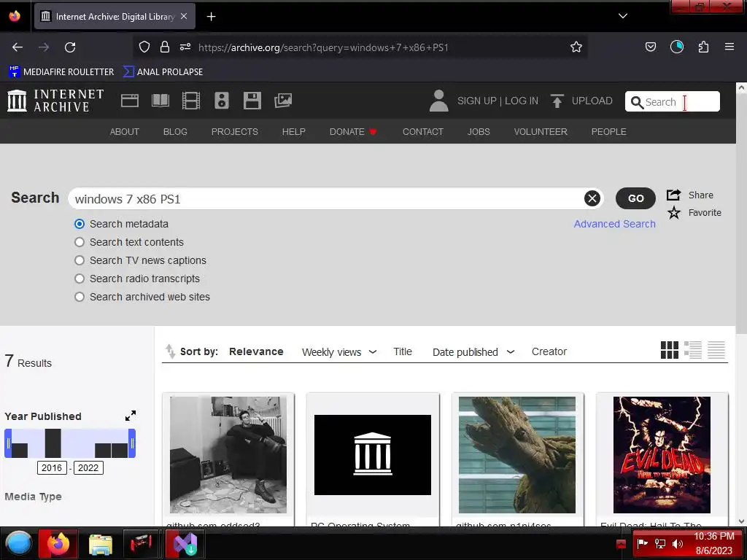The width and height of the screenshot is (747, 560).
Task: Open Firefox application menu
Action: tap(729, 47)
